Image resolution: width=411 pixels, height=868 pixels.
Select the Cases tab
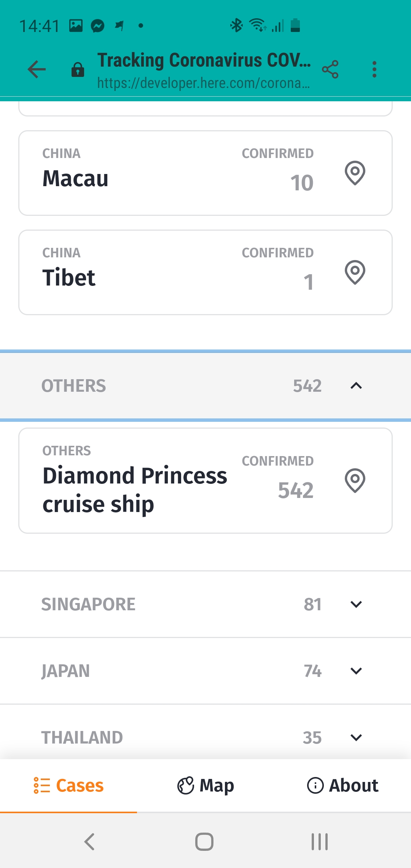pyautogui.click(x=68, y=786)
